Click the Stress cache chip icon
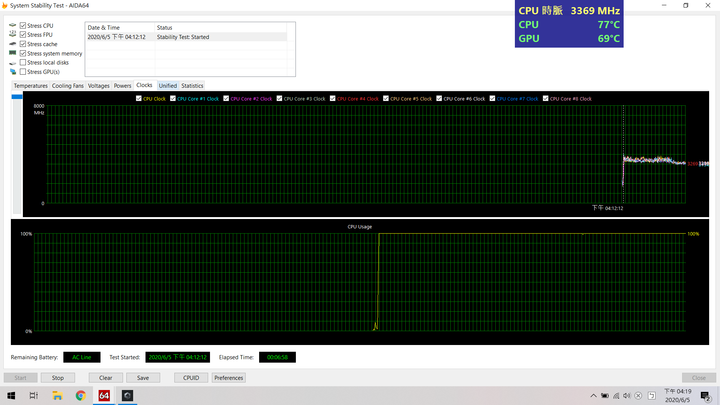The height and width of the screenshot is (405, 720). (x=13, y=44)
